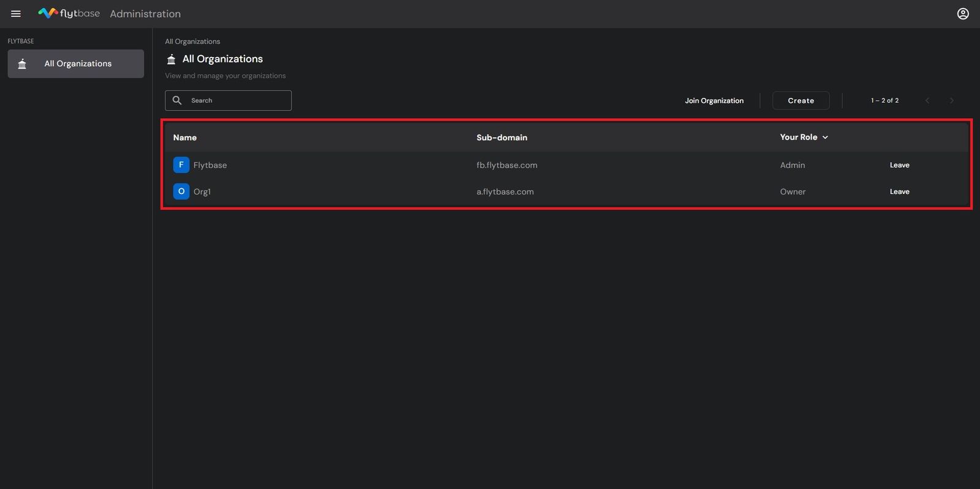The image size is (980, 489).
Task: Click the 1 – 2 of 2 pagination text
Action: pyautogui.click(x=885, y=100)
